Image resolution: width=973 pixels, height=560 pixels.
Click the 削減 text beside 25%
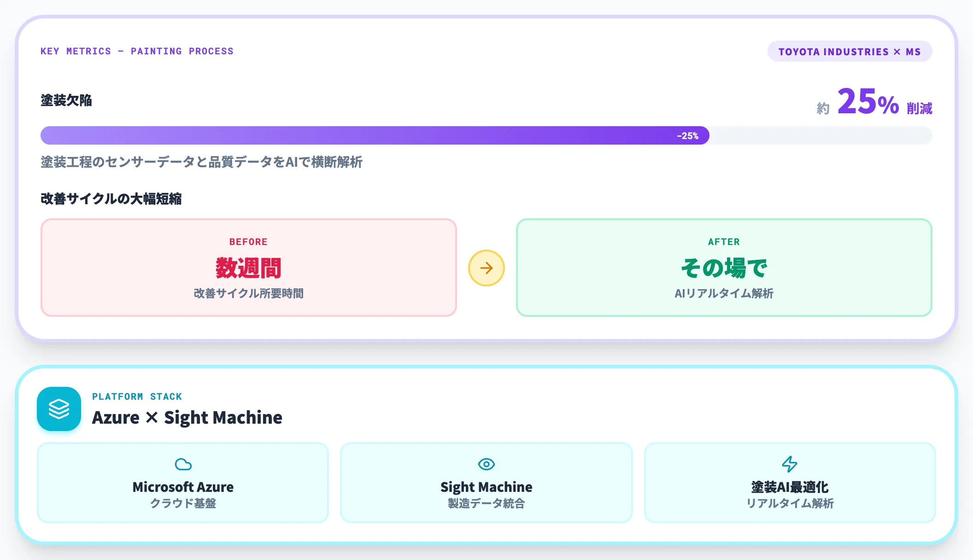[x=920, y=108]
